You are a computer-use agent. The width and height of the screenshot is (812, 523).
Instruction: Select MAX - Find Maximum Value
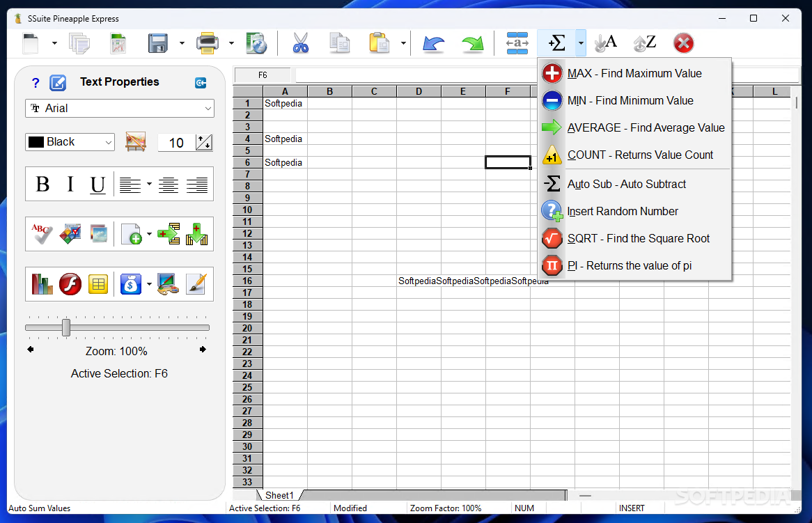[x=635, y=74]
